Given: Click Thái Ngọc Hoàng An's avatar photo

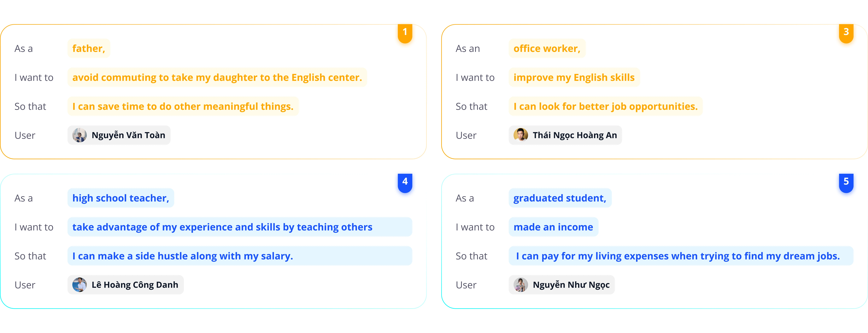Looking at the screenshot, I should pos(521,135).
